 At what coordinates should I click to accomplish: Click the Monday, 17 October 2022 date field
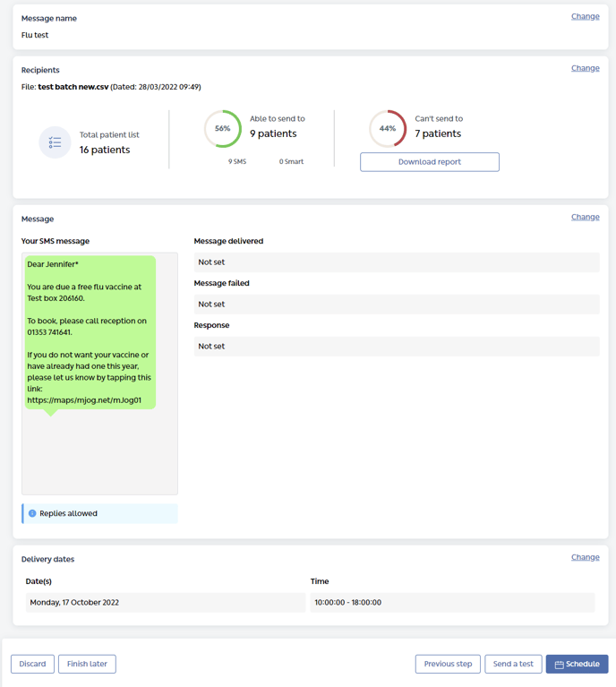(x=165, y=603)
